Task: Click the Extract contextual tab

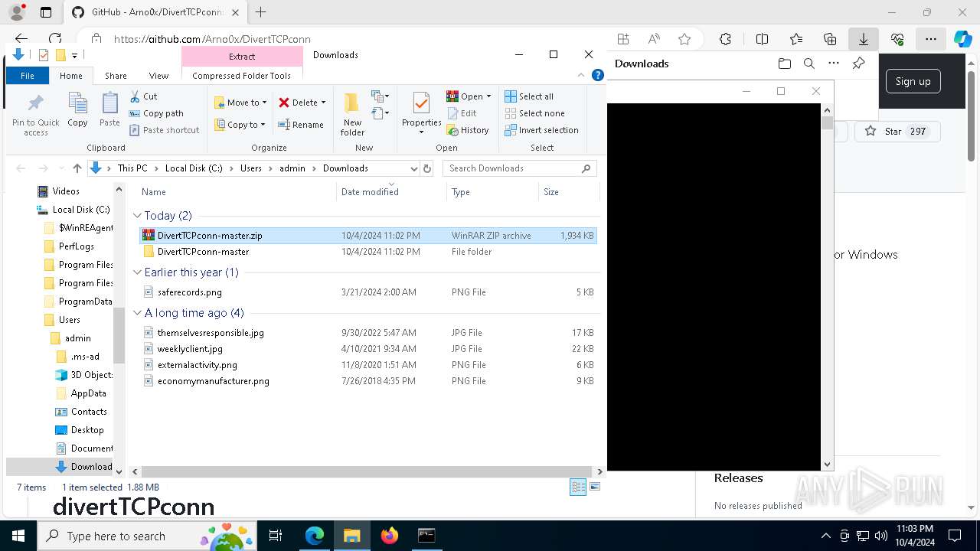Action: tap(242, 57)
